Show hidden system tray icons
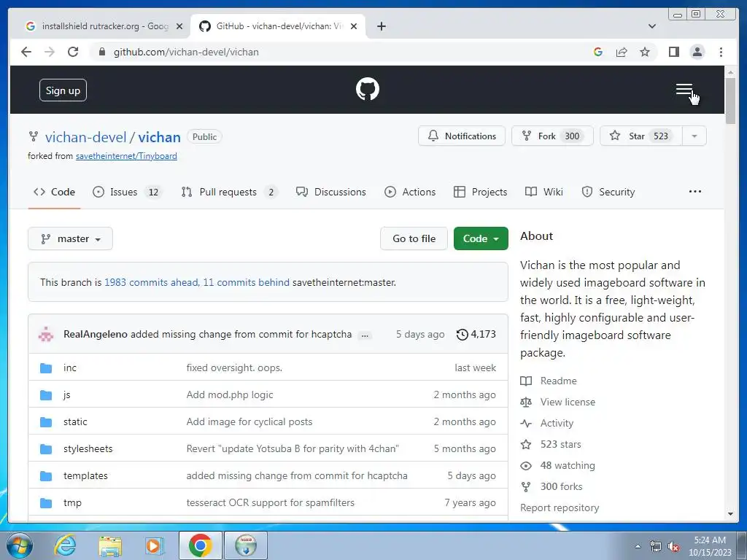 point(638,546)
